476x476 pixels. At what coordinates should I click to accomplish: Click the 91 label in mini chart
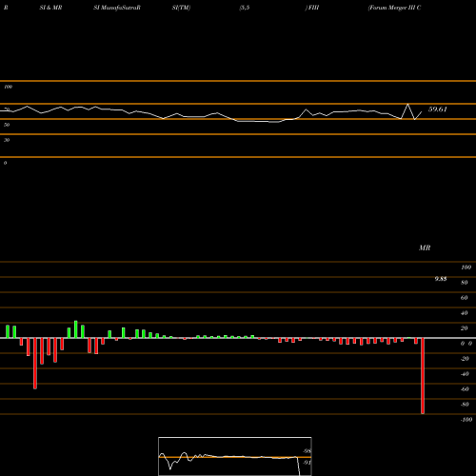click(x=307, y=463)
